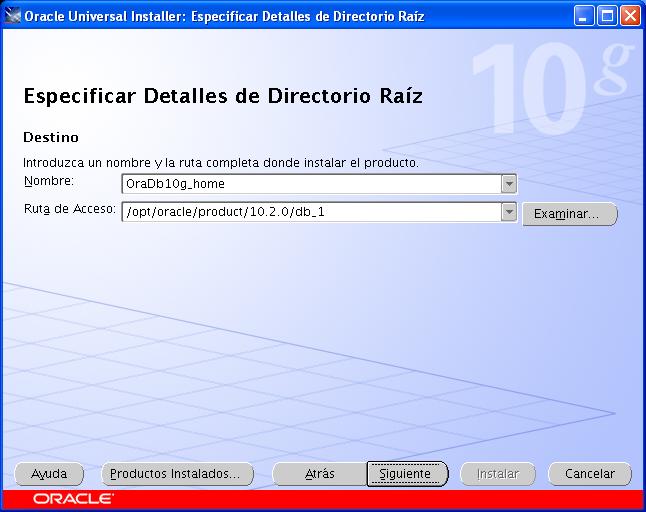Click the greyed-out Instalar button
This screenshot has height=512, width=646.
pos(498,474)
